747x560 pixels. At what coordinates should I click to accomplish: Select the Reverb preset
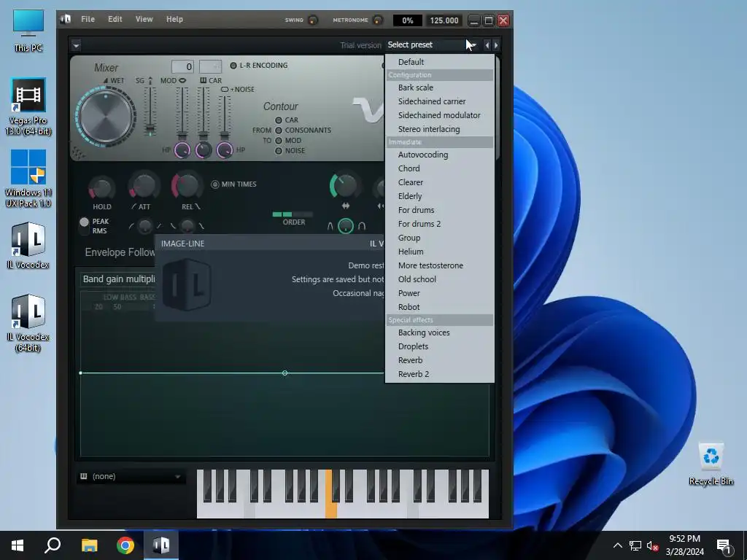tap(439, 360)
